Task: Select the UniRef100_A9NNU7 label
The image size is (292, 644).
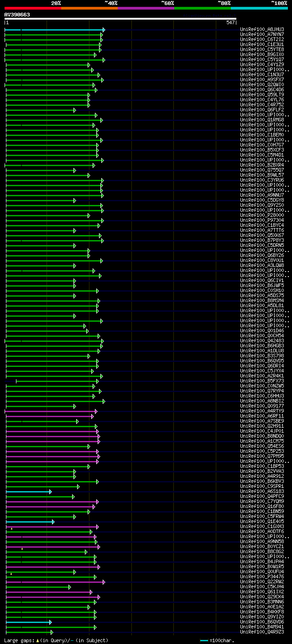Action: [262, 195]
